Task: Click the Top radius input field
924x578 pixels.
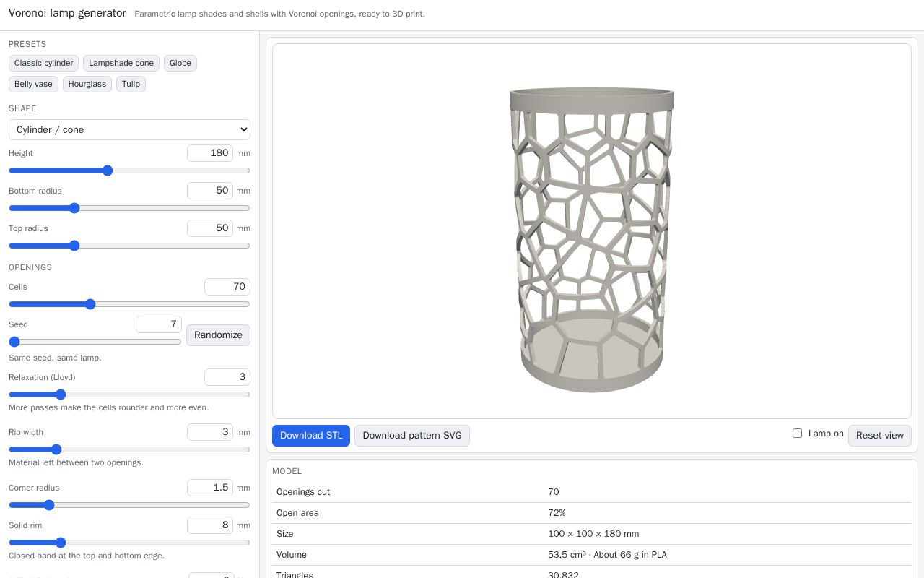Action: [x=210, y=228]
